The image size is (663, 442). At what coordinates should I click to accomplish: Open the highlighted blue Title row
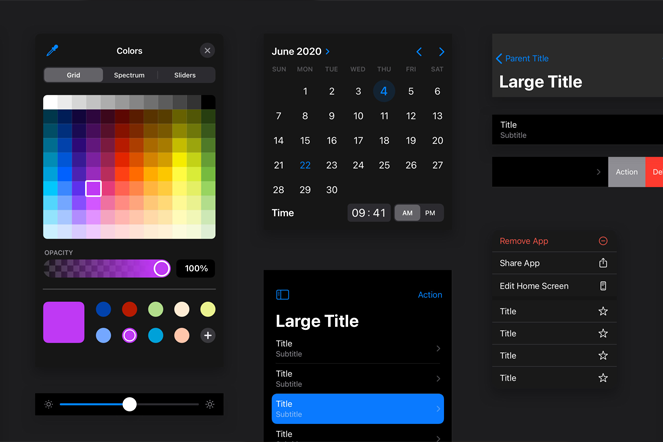[358, 409]
